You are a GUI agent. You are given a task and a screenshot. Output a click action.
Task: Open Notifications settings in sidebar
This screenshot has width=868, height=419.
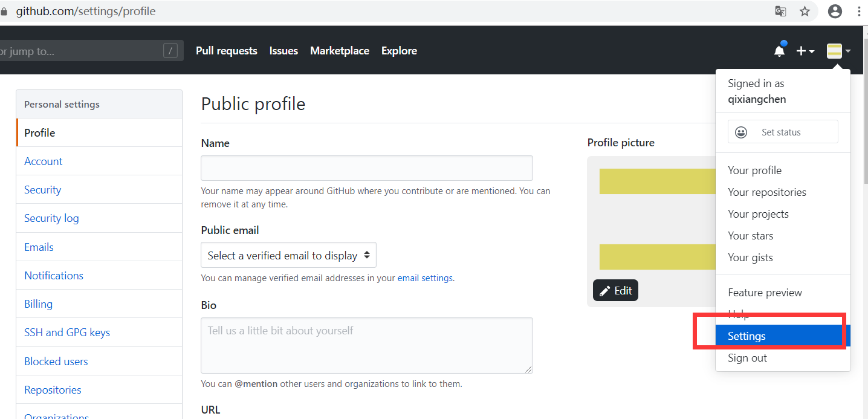[x=99, y=275]
